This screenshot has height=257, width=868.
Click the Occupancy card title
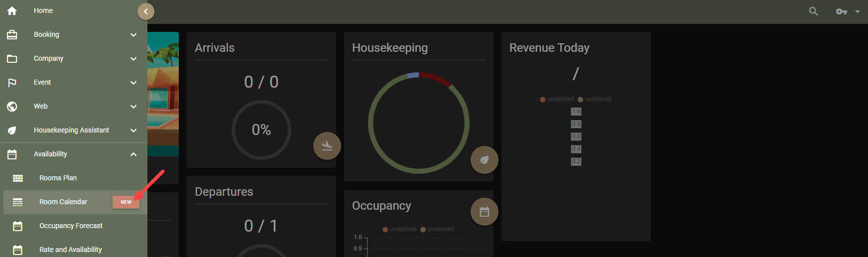click(x=381, y=206)
